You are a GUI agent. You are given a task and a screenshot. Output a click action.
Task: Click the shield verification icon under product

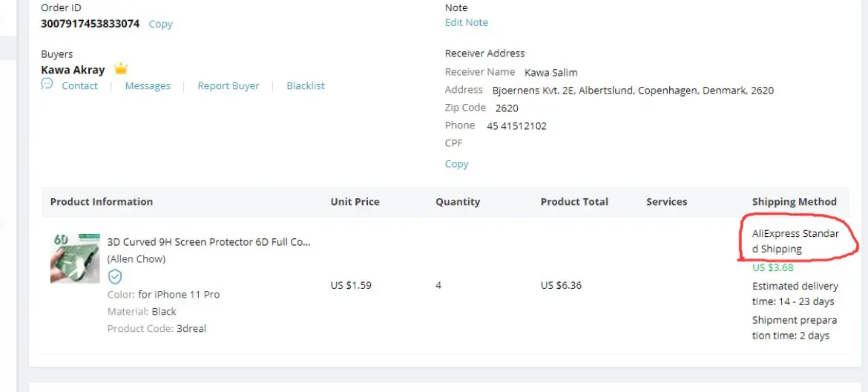click(x=115, y=277)
